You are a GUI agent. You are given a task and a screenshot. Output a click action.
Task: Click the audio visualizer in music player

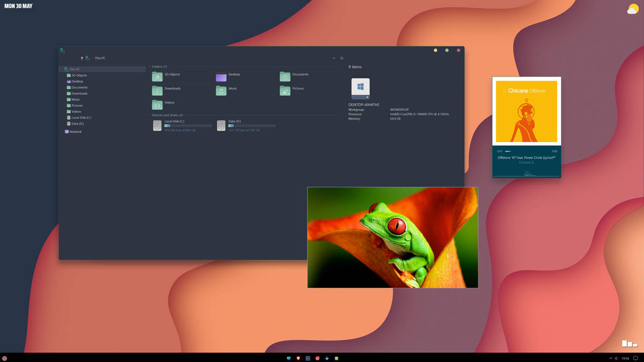527,174
